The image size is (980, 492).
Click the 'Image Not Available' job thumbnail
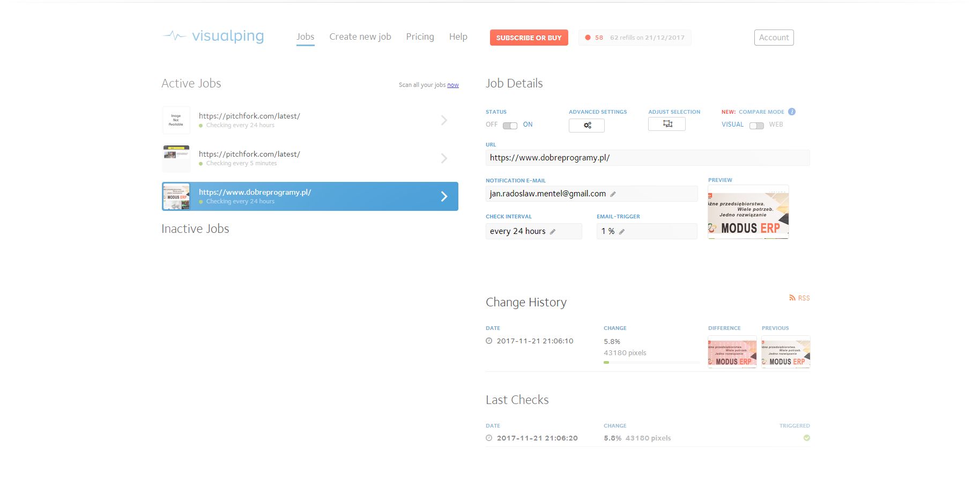(176, 120)
